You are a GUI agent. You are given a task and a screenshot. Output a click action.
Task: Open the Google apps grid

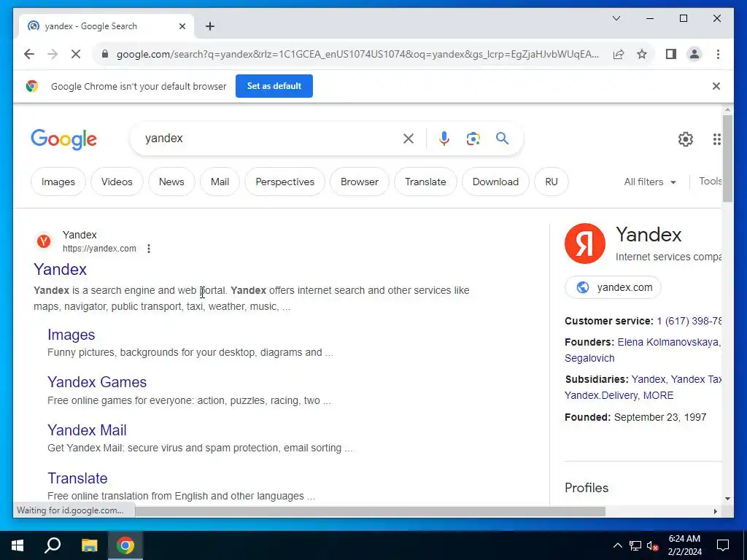point(716,139)
